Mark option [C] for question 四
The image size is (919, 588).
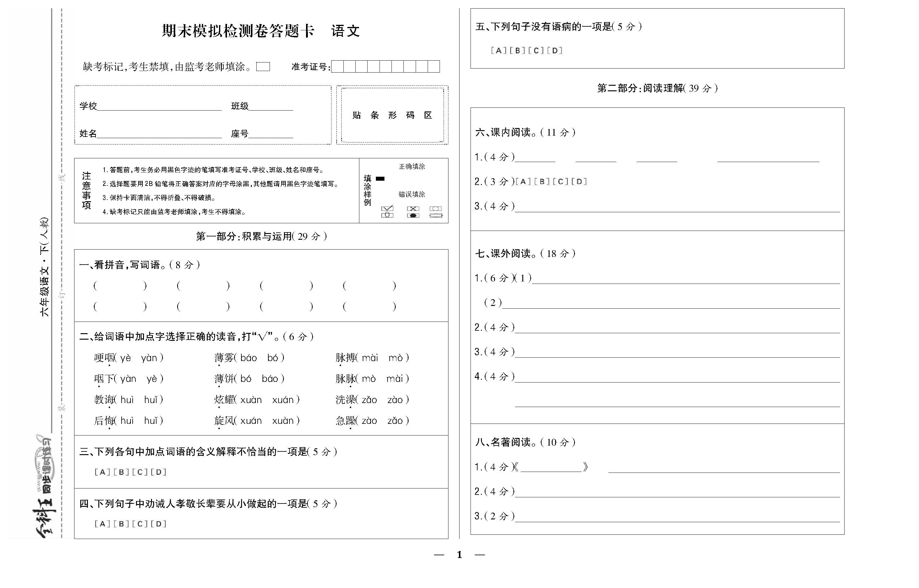pyautogui.click(x=140, y=524)
